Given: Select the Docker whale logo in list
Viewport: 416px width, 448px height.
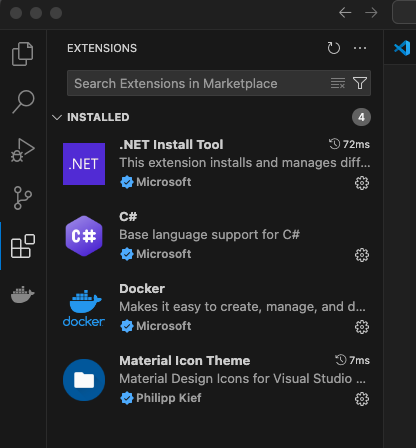Looking at the screenshot, I should tap(84, 308).
